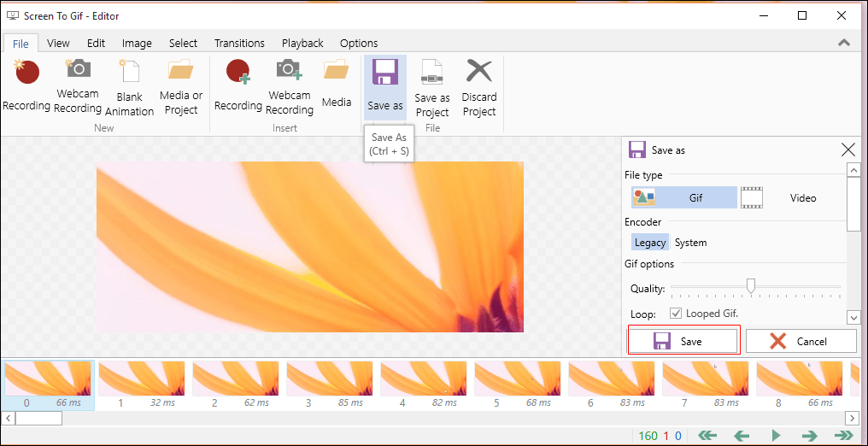Choose the Legacy encoder

pyautogui.click(x=650, y=243)
